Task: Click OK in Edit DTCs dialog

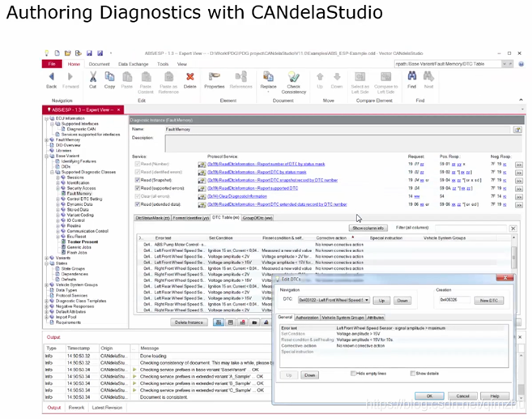Action: coord(429,396)
